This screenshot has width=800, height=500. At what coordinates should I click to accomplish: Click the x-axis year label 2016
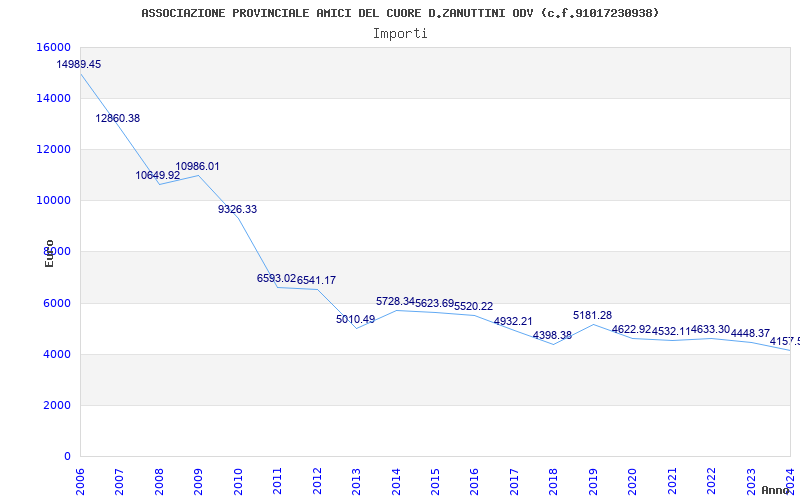474,482
